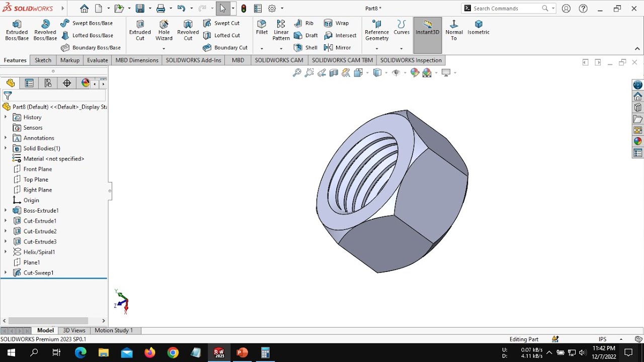This screenshot has height=362, width=644.
Task: Expand the History tree node
Action: tap(6, 117)
